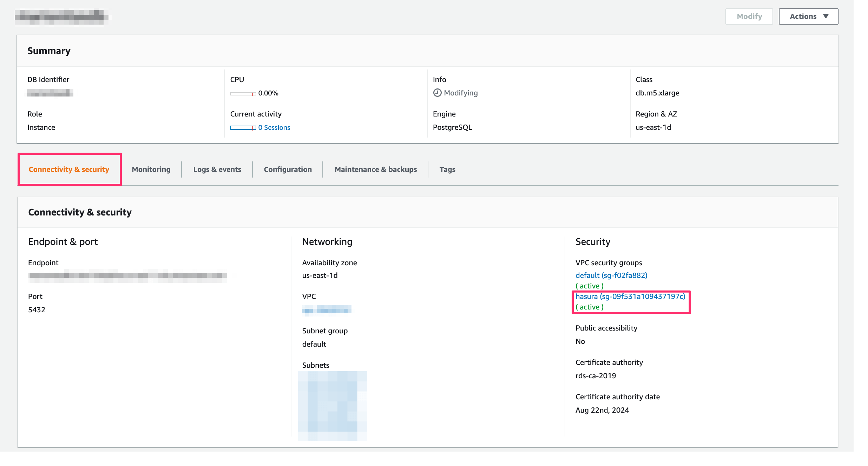Switch to the Configuration tab
Image resolution: width=868 pixels, height=466 pixels.
click(x=288, y=169)
